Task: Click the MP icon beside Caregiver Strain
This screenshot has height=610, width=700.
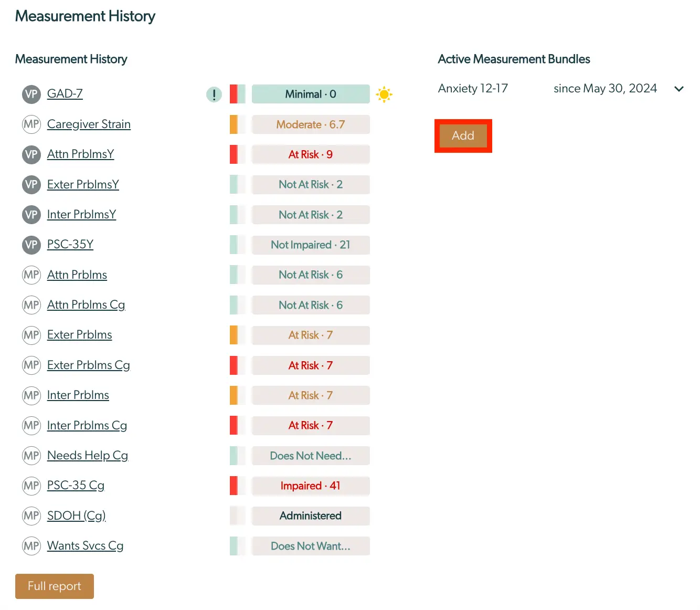Action: click(x=31, y=124)
